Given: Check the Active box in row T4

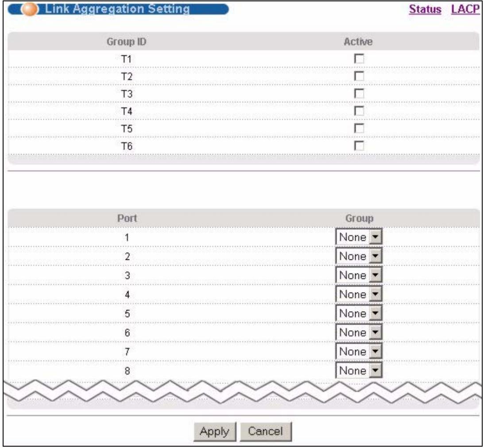Looking at the screenshot, I should pos(359,111).
